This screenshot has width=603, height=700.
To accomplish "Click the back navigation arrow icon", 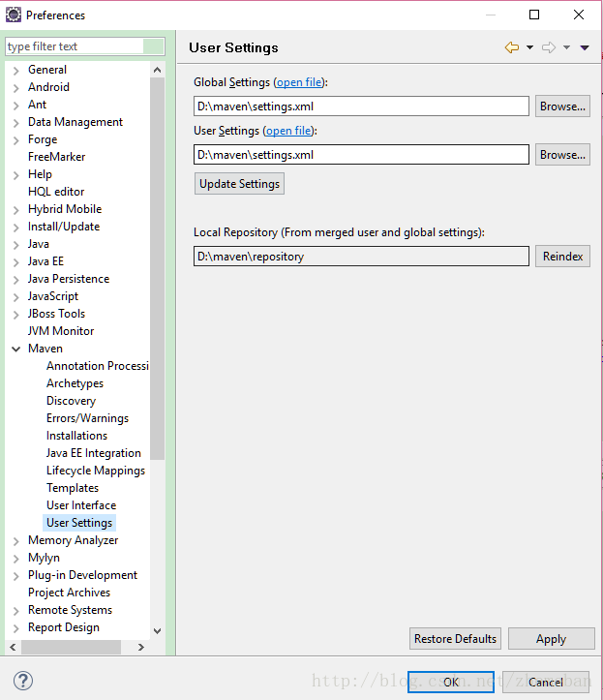I will [x=511, y=47].
